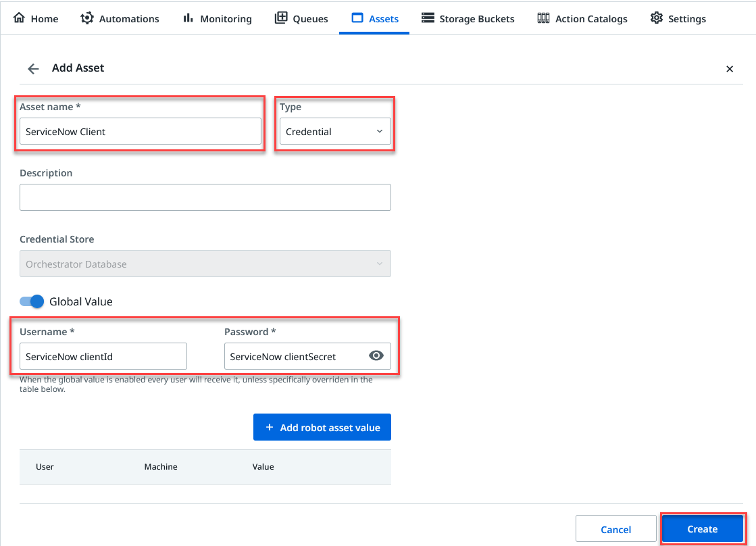Click the Storage Buckets icon
Image resolution: width=756 pixels, height=546 pixels.
click(427, 18)
